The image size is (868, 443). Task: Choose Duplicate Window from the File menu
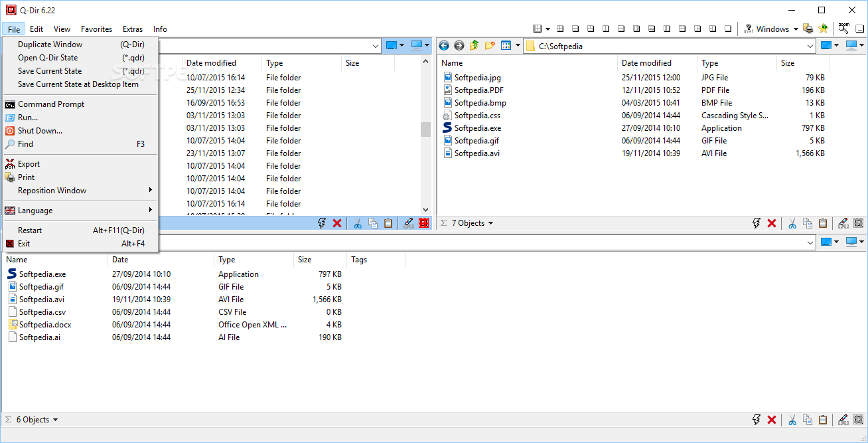coord(80,44)
